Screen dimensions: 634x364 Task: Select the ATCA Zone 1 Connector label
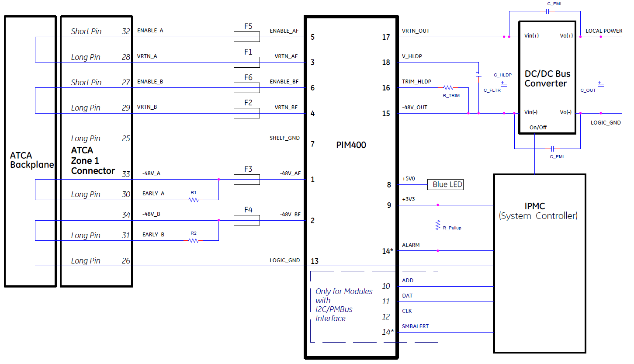(93, 160)
